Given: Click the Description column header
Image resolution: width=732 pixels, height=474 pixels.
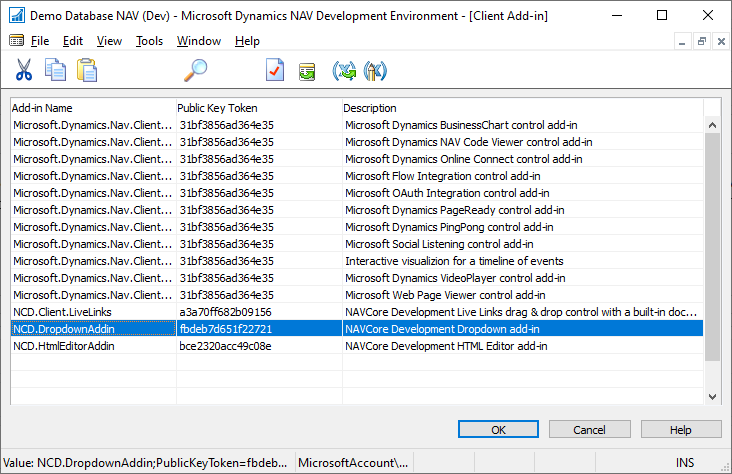Looking at the screenshot, I should (520, 108).
